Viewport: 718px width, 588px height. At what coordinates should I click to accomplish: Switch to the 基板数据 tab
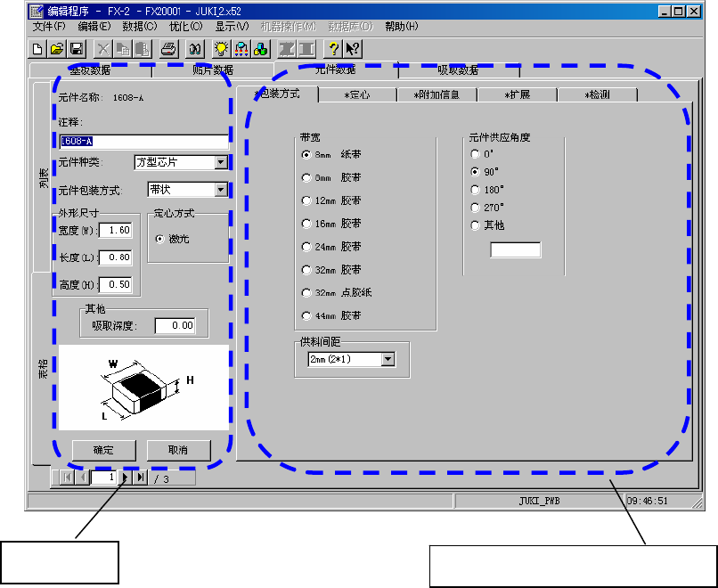pos(90,70)
